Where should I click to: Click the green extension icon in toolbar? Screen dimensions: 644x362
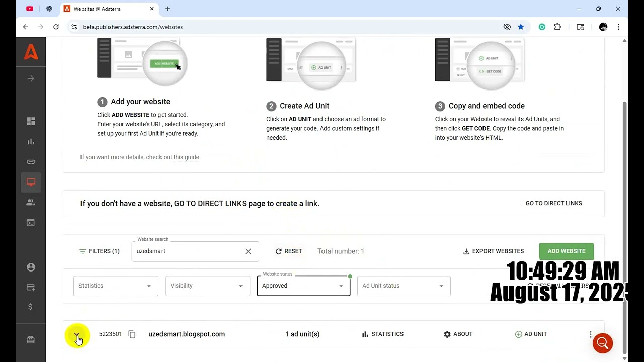pyautogui.click(x=542, y=27)
